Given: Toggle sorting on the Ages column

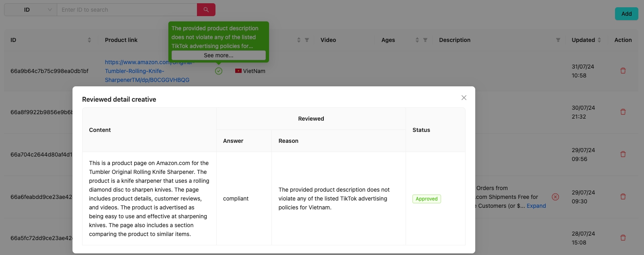Looking at the screenshot, I should pyautogui.click(x=417, y=40).
